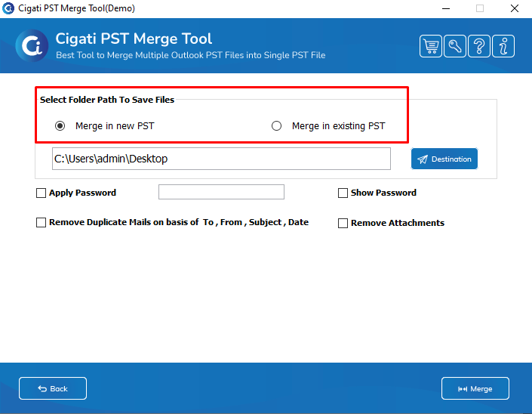Enable the Apply Password checkbox
Screen dimensions: 532x414
pyautogui.click(x=41, y=193)
